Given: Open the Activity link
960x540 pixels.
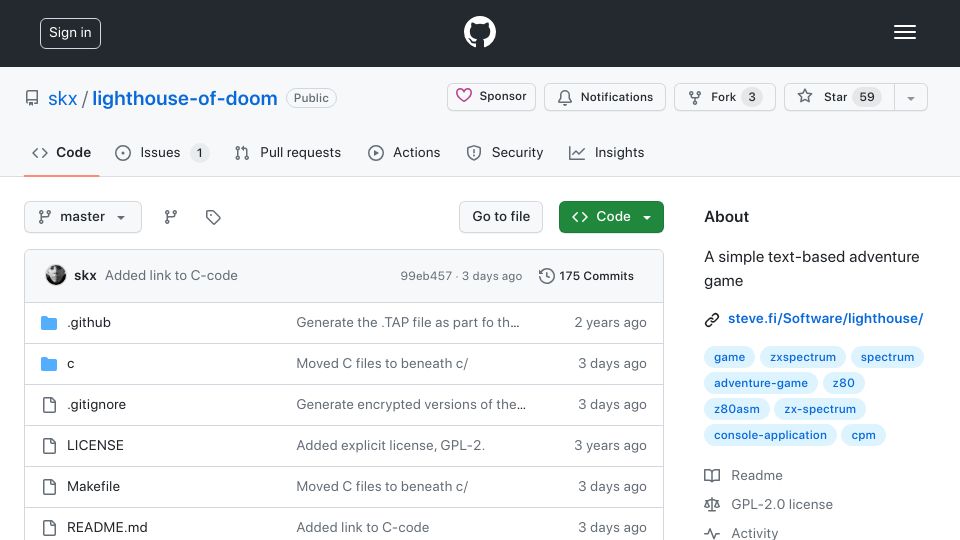Looking at the screenshot, I should (754, 533).
